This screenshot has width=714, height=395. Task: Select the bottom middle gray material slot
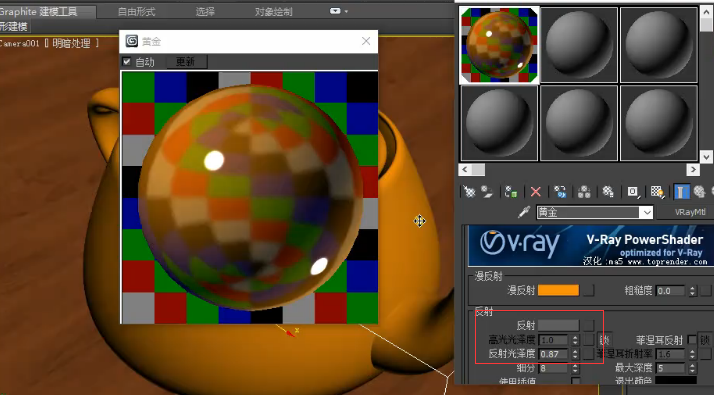pyautogui.click(x=579, y=123)
